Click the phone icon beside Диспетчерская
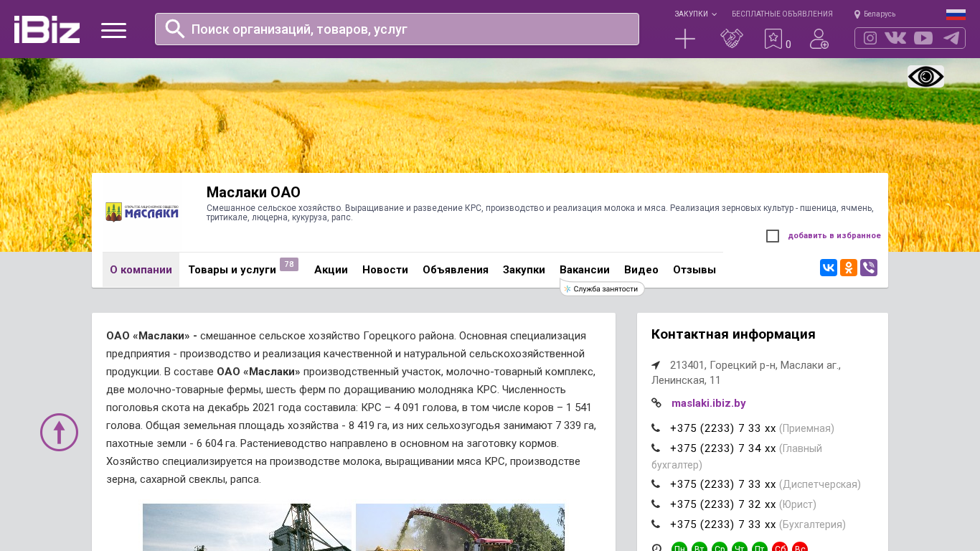This screenshot has height=551, width=980. (656, 484)
